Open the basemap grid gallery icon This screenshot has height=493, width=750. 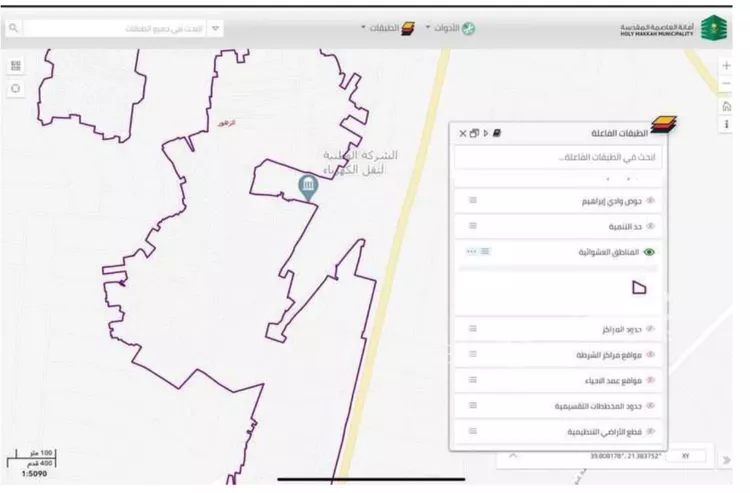point(16,66)
